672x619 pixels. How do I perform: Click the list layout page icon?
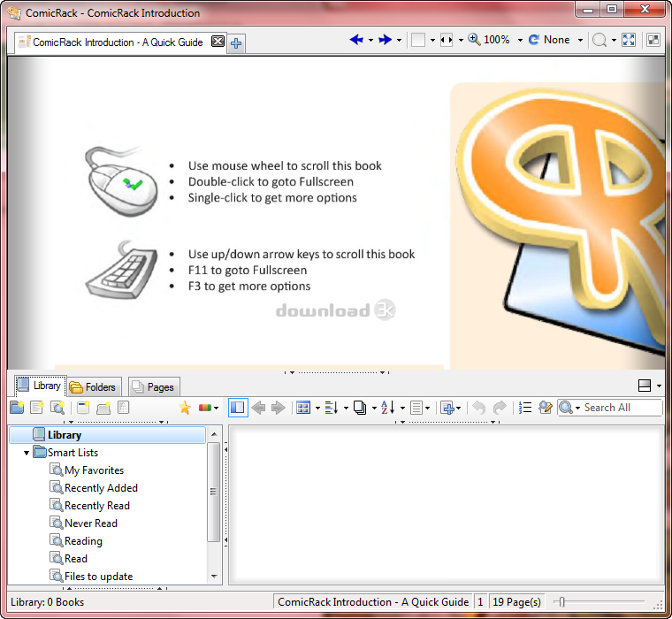pos(416,408)
